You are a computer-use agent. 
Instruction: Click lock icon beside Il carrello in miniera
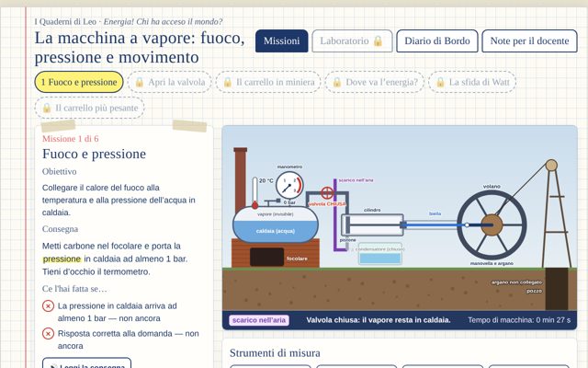[x=228, y=82]
